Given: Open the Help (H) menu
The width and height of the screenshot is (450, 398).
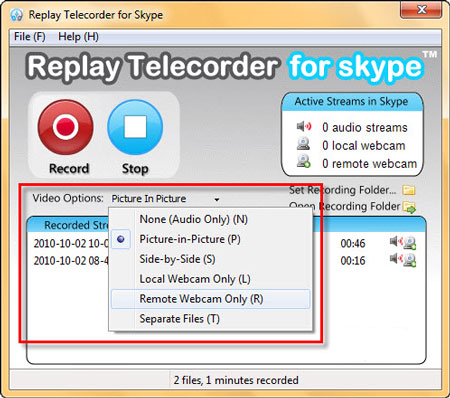Looking at the screenshot, I should (78, 36).
